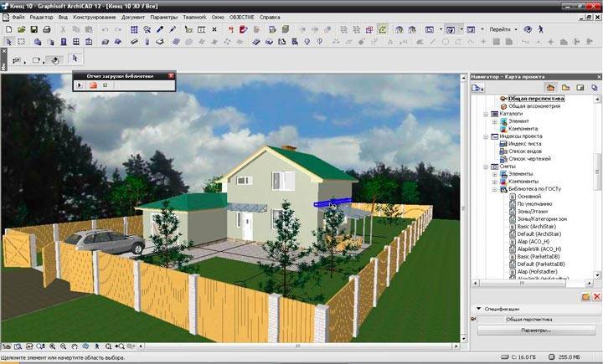Switch Navigator to View Map folder icon
The image size is (603, 364).
pyautogui.click(x=565, y=88)
